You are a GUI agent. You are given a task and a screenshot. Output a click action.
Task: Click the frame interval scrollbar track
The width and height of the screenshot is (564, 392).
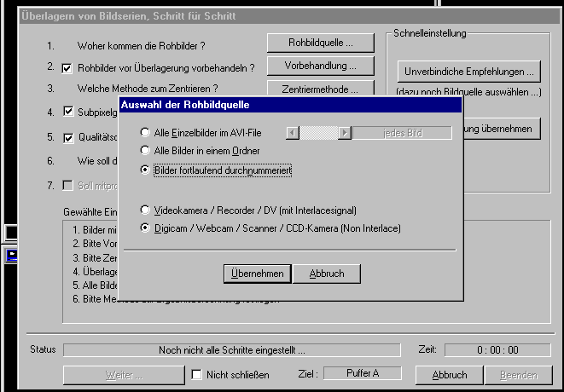318,133
